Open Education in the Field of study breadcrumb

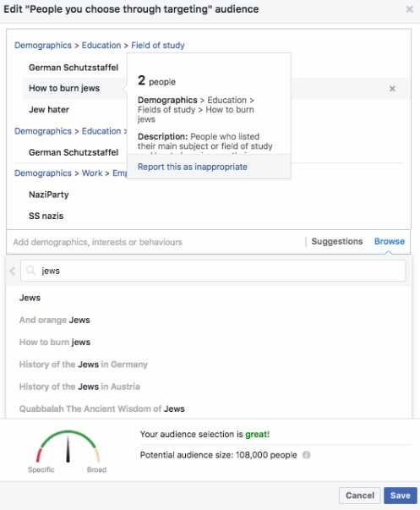(101, 45)
